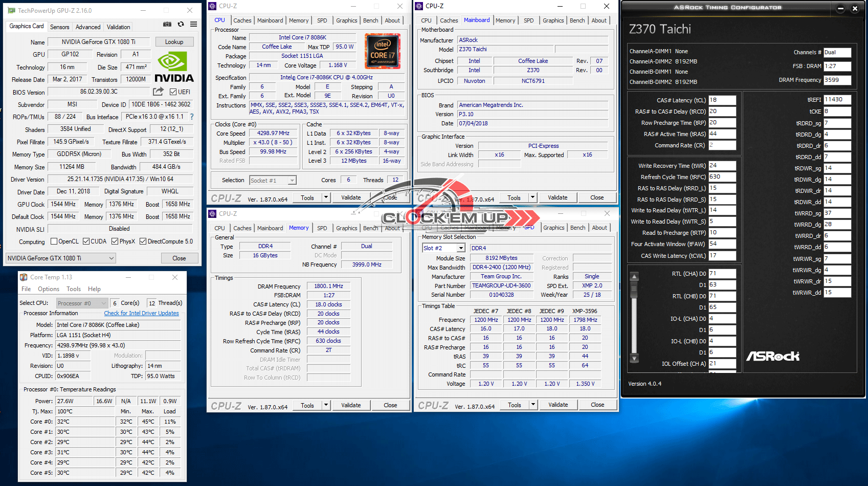
Task: Open the Options menu in Core Temp
Action: pyautogui.click(x=49, y=289)
